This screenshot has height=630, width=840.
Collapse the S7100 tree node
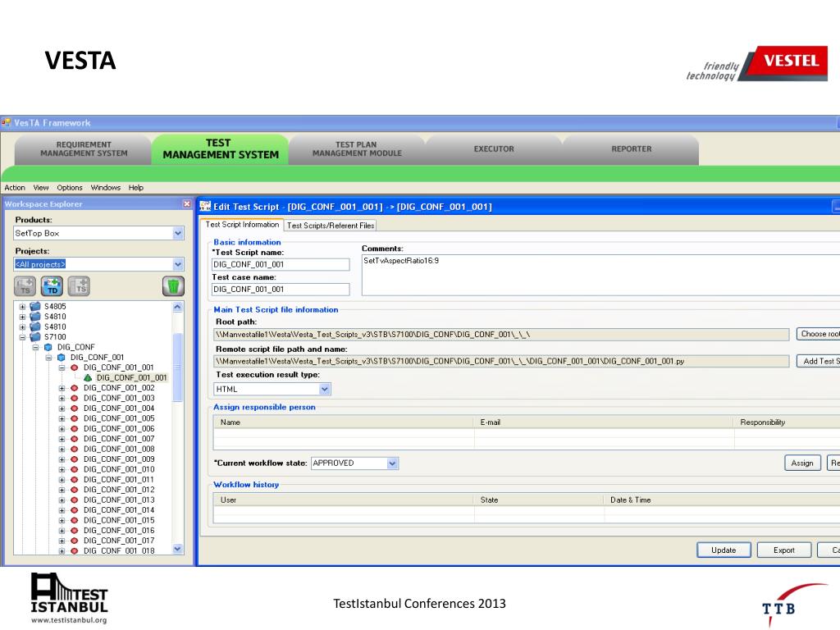coord(22,337)
